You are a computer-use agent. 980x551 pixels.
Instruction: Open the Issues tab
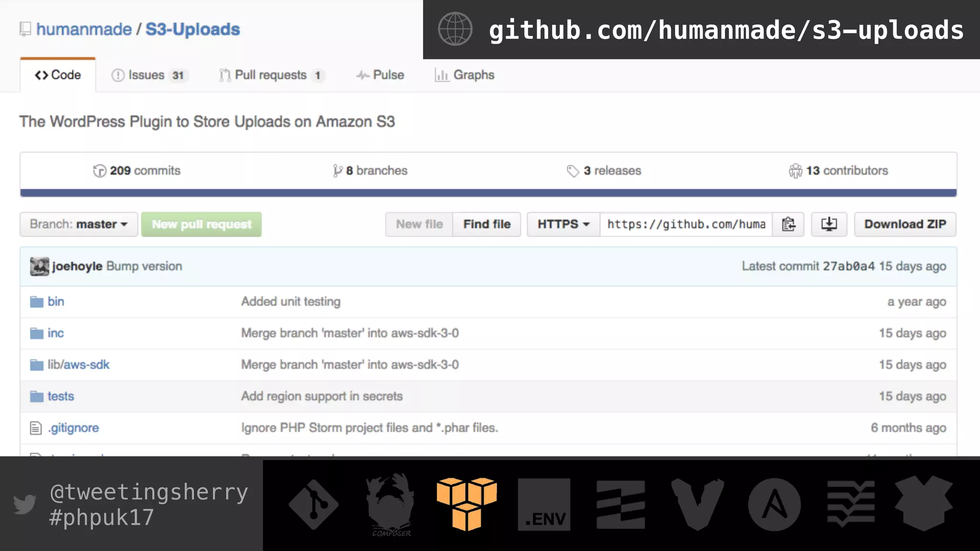click(150, 75)
